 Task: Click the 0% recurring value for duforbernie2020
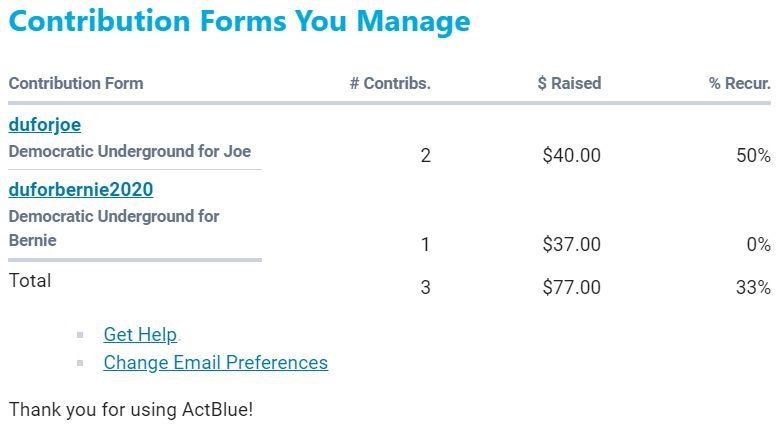click(x=757, y=245)
